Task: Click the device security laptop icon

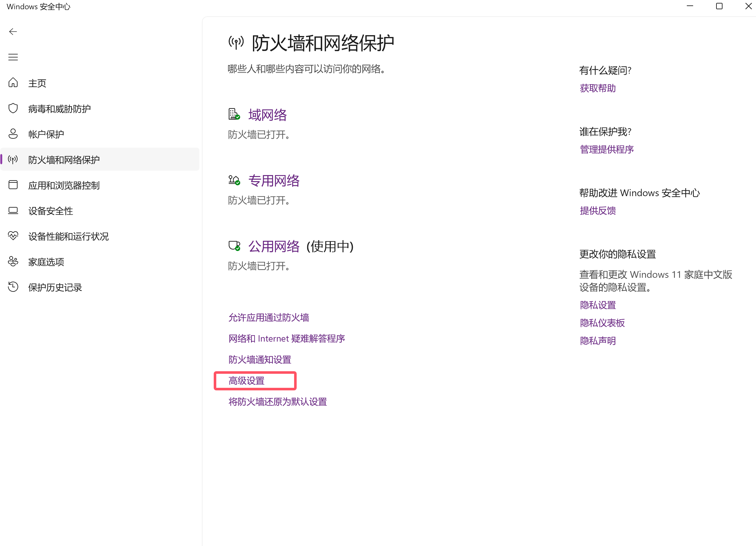Action: click(13, 211)
